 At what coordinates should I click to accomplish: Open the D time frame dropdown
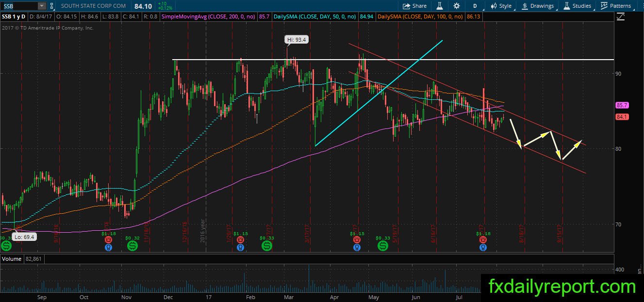click(x=475, y=6)
